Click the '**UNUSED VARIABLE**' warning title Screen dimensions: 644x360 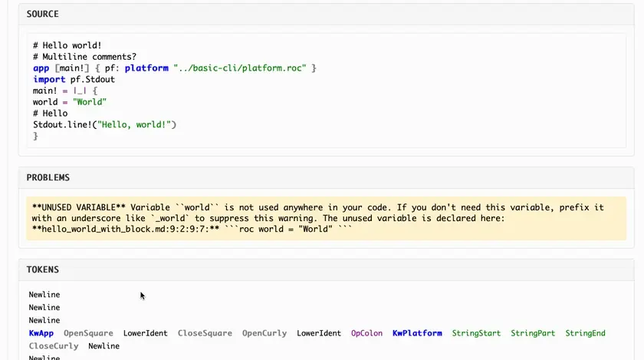[78, 207]
